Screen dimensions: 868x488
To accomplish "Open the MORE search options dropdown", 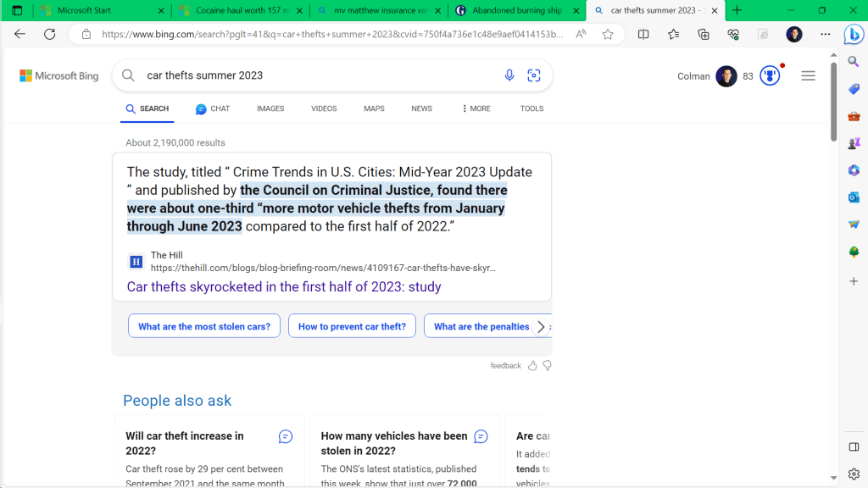I will click(476, 108).
